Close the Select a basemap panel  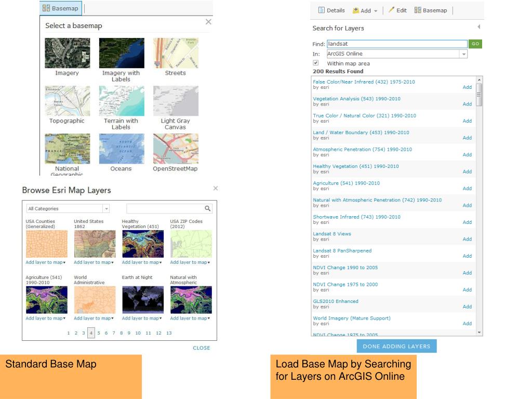point(208,22)
